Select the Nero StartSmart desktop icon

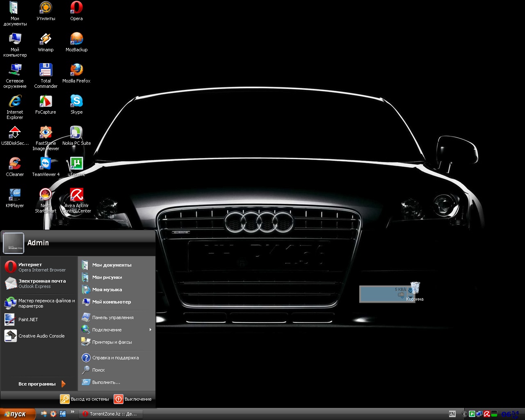(46, 201)
